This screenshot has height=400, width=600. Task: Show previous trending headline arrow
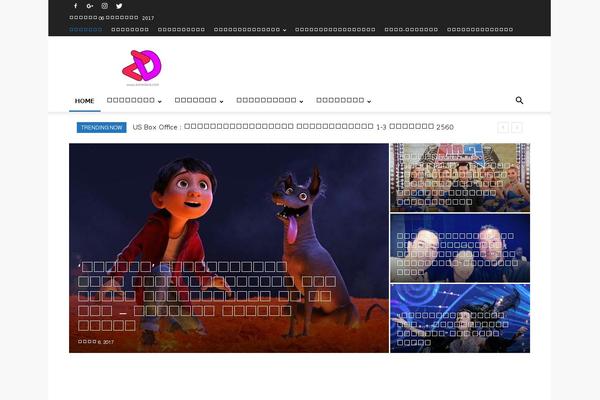[503, 127]
